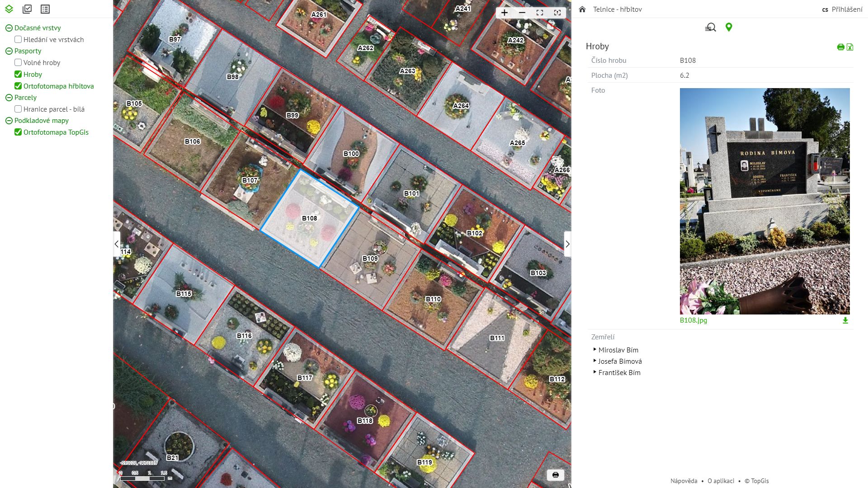868x488 pixels.
Task: Click the Číslo hrobu value B108
Action: 688,60
